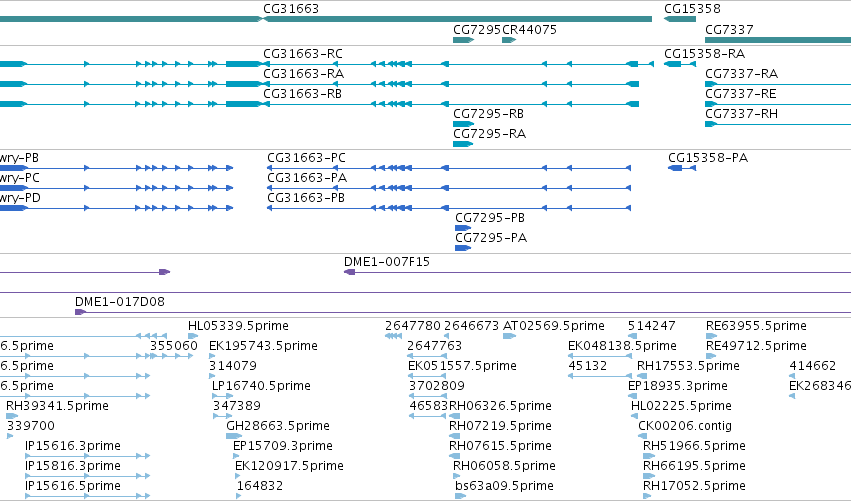This screenshot has width=851, height=501.
Task: Select protein CG7295-PB
Action: 490,218
